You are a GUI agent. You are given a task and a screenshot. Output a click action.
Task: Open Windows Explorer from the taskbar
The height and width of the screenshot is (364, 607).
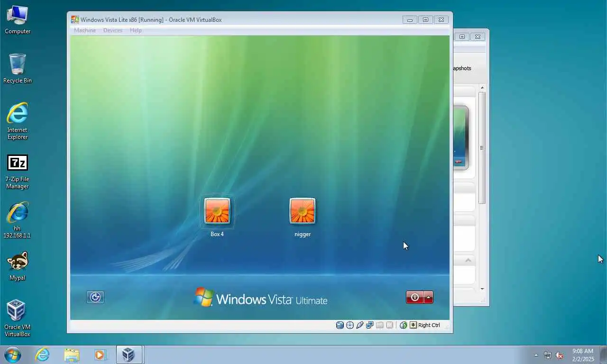72,355
